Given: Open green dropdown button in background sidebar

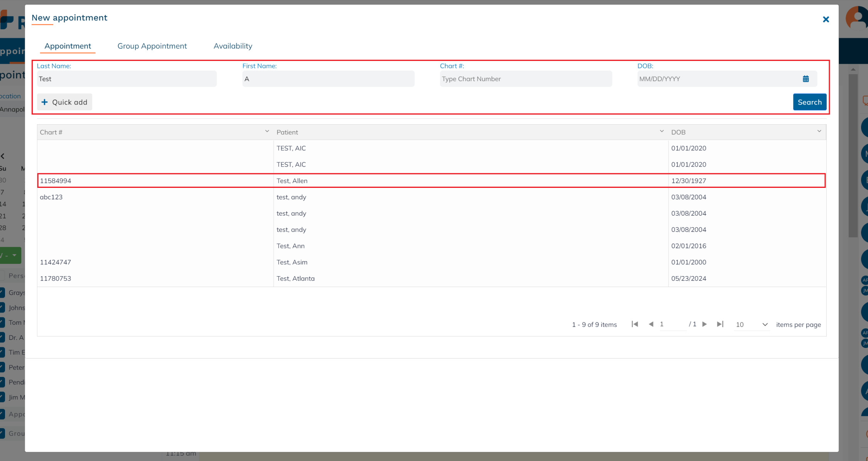Looking at the screenshot, I should 10,255.
